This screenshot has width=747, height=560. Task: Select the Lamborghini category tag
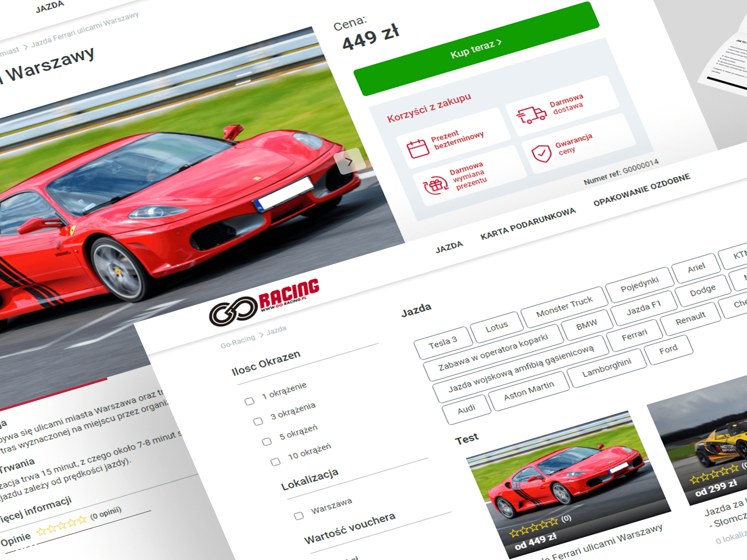[607, 368]
